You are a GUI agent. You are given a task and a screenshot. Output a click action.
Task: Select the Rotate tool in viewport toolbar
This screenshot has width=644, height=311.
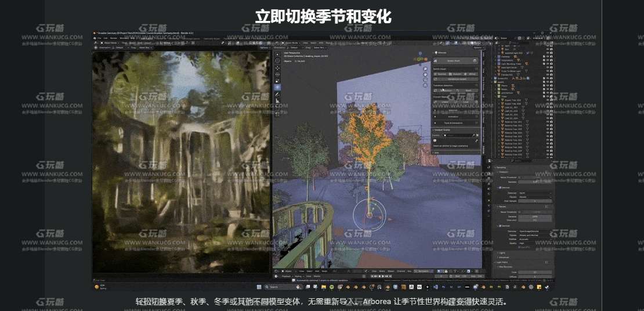277,74
